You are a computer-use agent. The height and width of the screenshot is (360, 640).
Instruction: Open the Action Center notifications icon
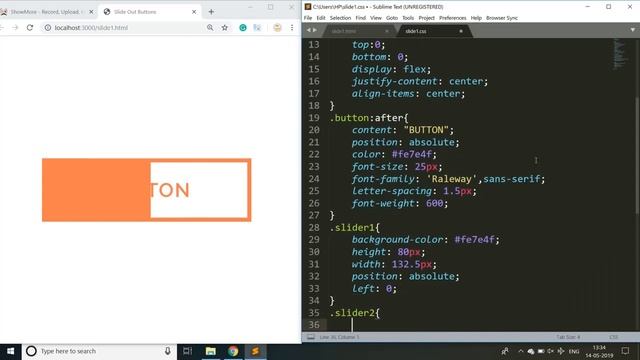click(625, 351)
